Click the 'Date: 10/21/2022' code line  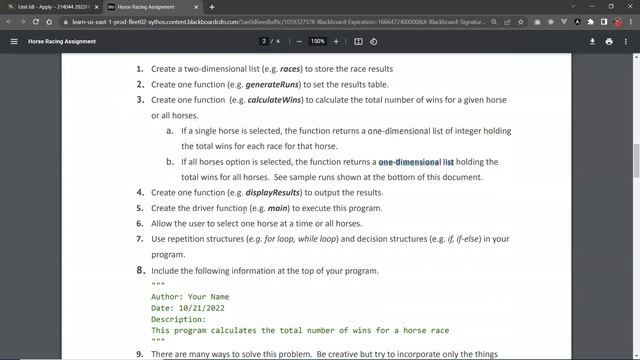tap(188, 308)
